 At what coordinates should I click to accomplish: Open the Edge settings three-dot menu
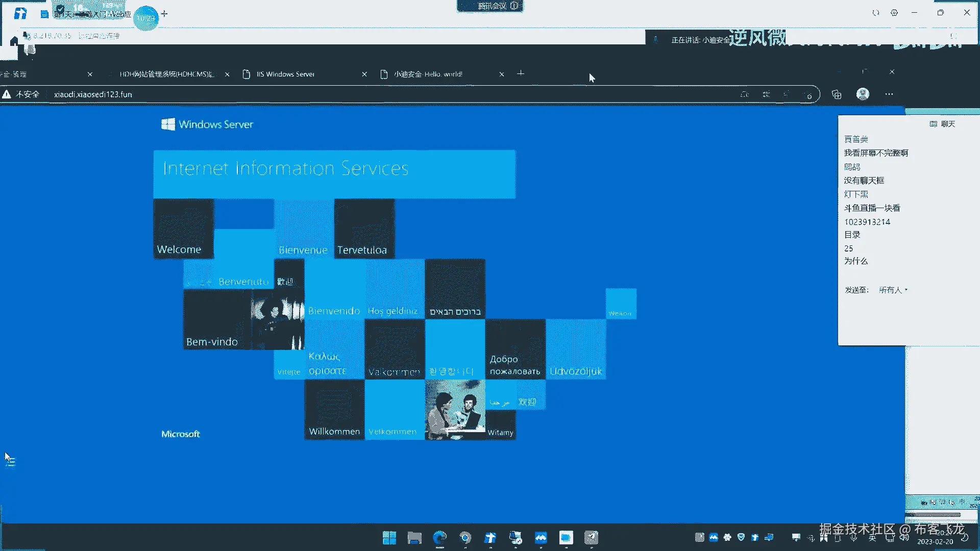point(889,94)
